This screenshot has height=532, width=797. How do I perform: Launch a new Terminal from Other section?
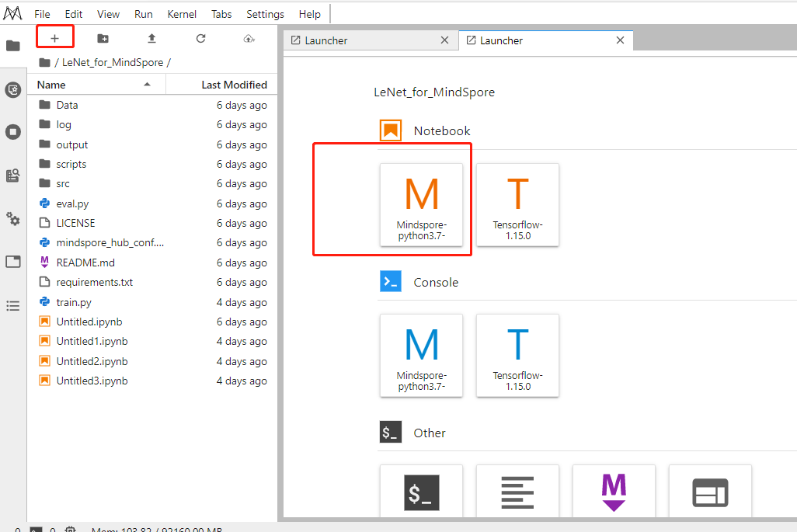click(421, 492)
